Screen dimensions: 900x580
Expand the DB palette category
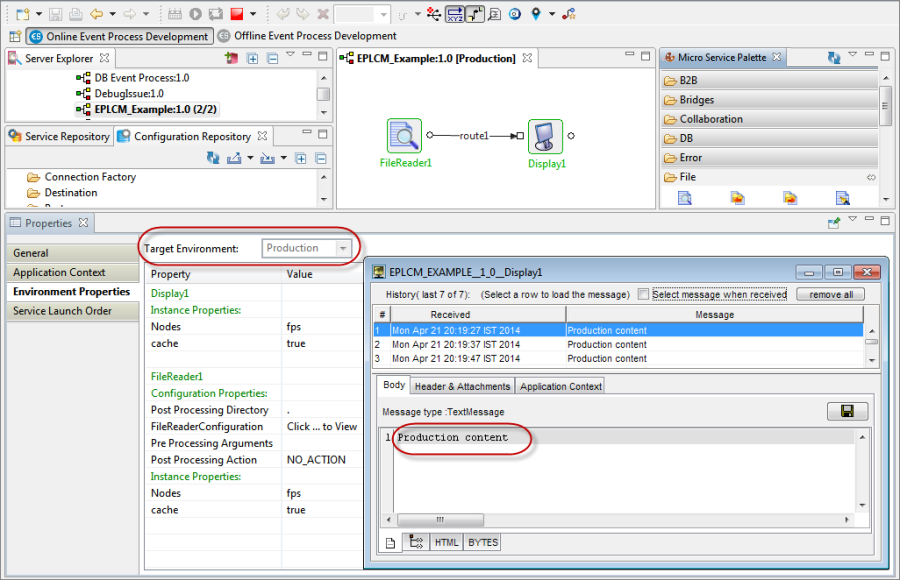point(770,138)
